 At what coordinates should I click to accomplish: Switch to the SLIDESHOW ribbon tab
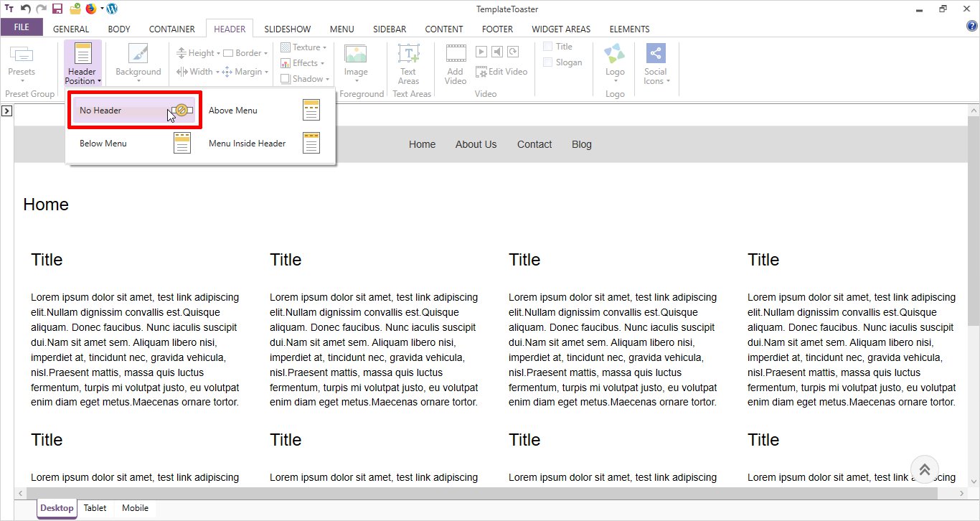click(287, 29)
